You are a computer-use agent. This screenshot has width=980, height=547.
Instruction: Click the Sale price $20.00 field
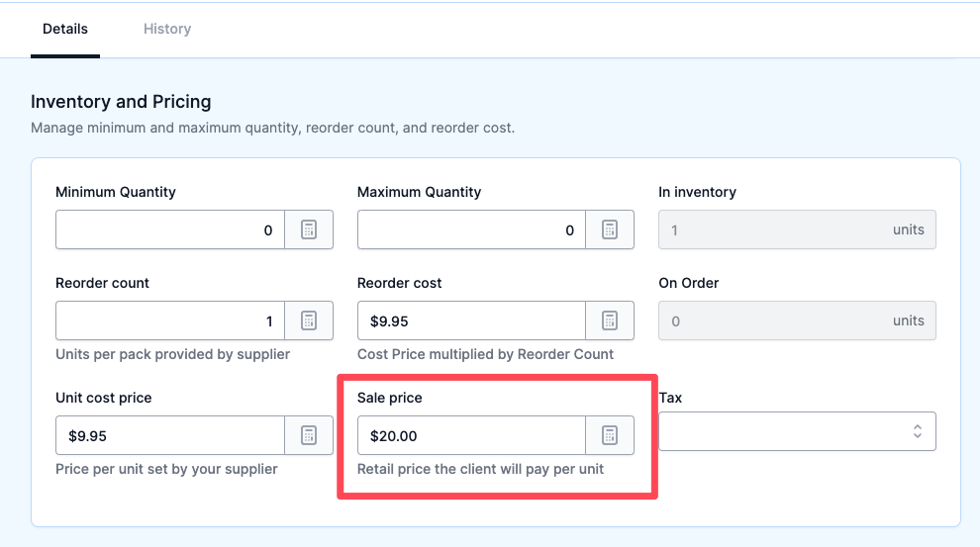(x=472, y=435)
